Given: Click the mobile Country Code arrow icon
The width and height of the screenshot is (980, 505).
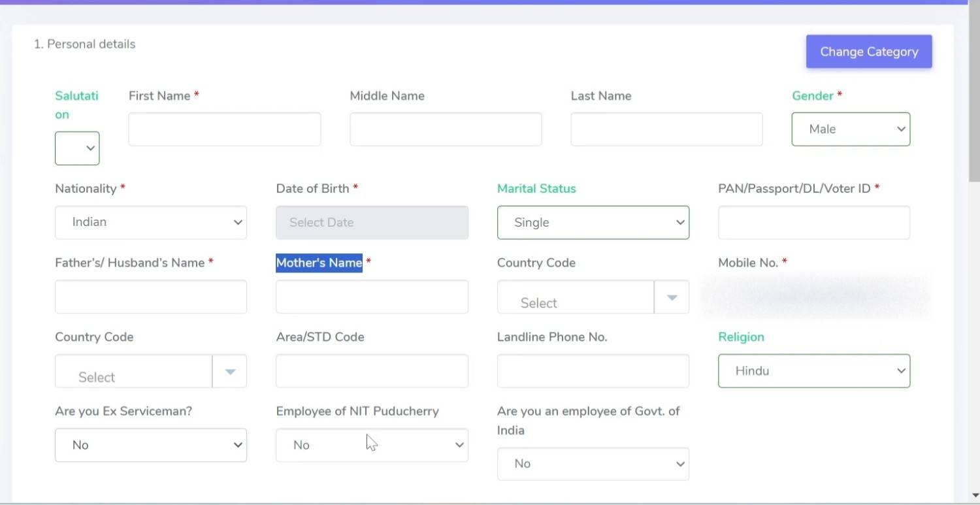Looking at the screenshot, I should (x=672, y=298).
